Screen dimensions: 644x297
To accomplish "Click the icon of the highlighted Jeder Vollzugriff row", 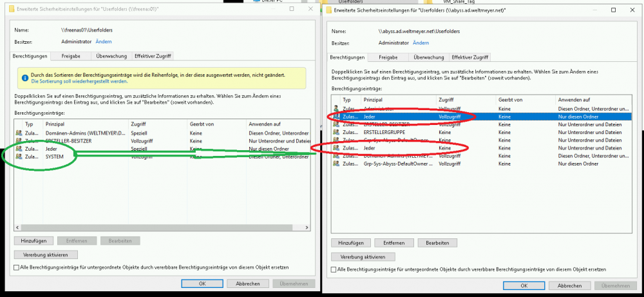I will pos(336,117).
